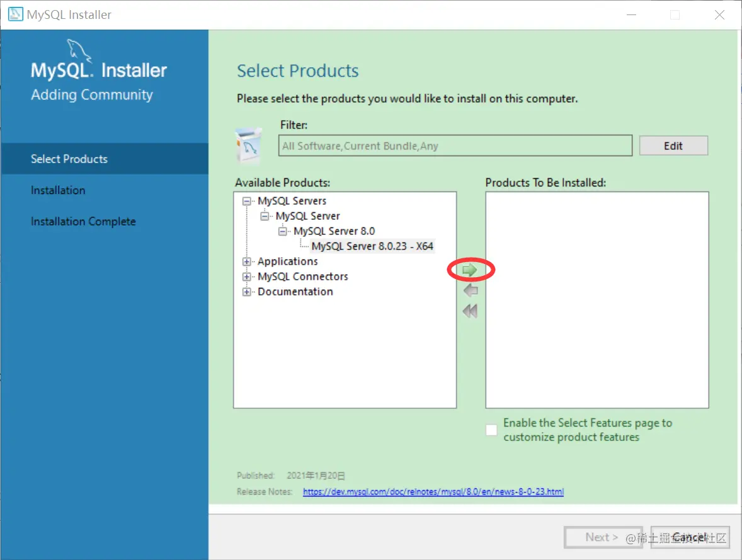Close the MySQL Installer window
This screenshot has width=742, height=560.
(x=719, y=14)
